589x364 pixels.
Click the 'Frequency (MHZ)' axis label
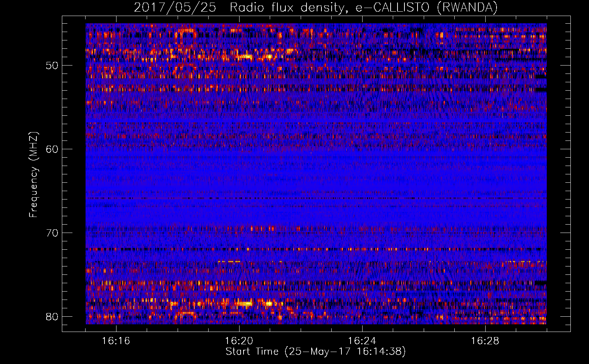[x=33, y=175]
